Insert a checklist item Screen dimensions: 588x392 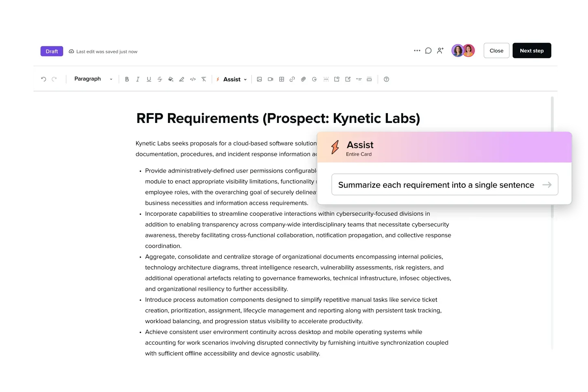tap(359, 79)
